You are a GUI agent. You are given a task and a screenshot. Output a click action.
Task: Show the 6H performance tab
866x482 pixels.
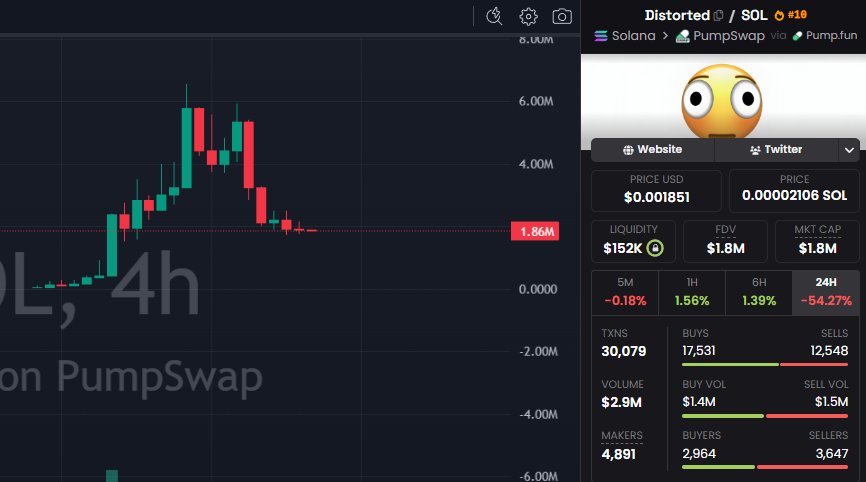click(x=758, y=292)
